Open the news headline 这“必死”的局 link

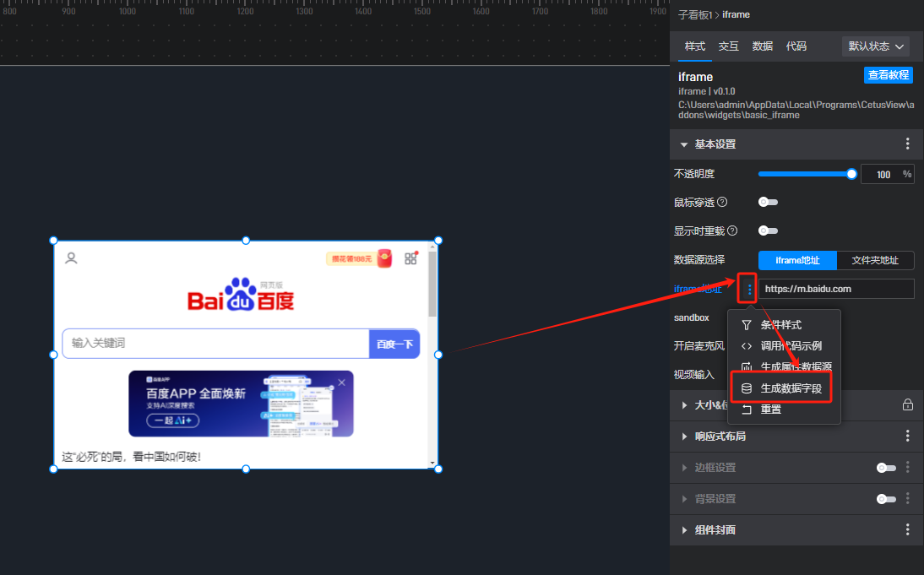[x=132, y=457]
